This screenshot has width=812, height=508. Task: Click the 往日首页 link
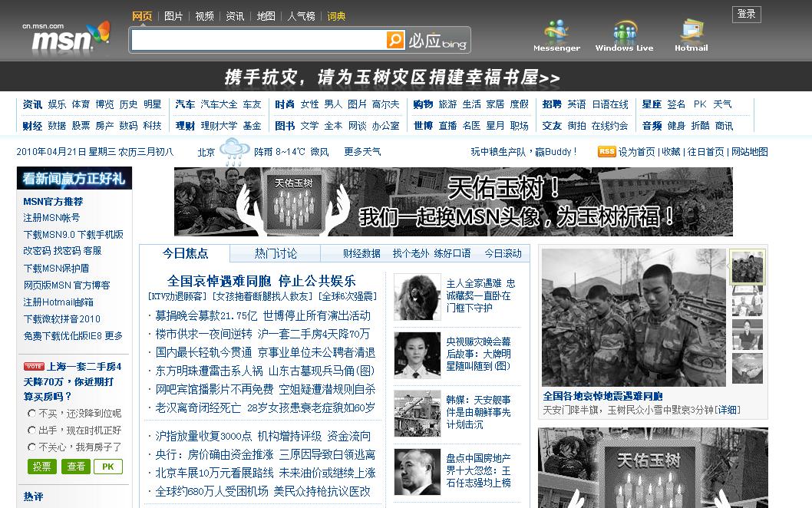pos(705,152)
